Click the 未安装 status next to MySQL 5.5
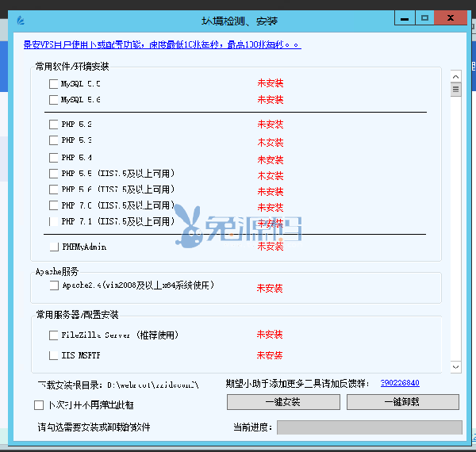Screen dimensions: 476x452 click(x=271, y=83)
